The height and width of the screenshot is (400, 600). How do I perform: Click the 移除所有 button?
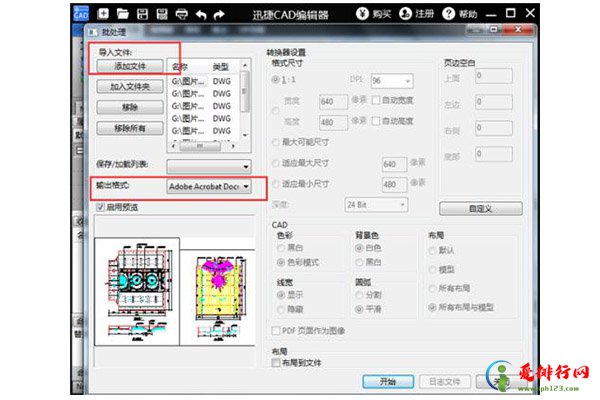[130, 128]
